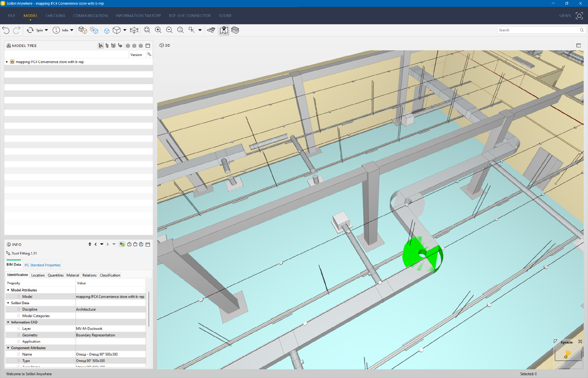The height and width of the screenshot is (378, 588).
Task: Click the stacked layers icon in toolbar
Action: (235, 30)
